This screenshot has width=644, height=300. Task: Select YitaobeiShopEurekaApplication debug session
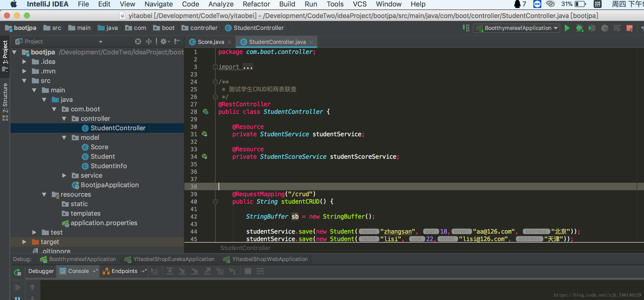tap(169, 259)
